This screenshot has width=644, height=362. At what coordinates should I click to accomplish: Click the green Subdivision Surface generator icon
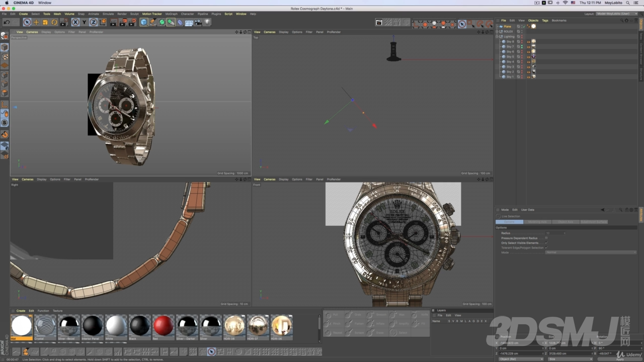162,22
